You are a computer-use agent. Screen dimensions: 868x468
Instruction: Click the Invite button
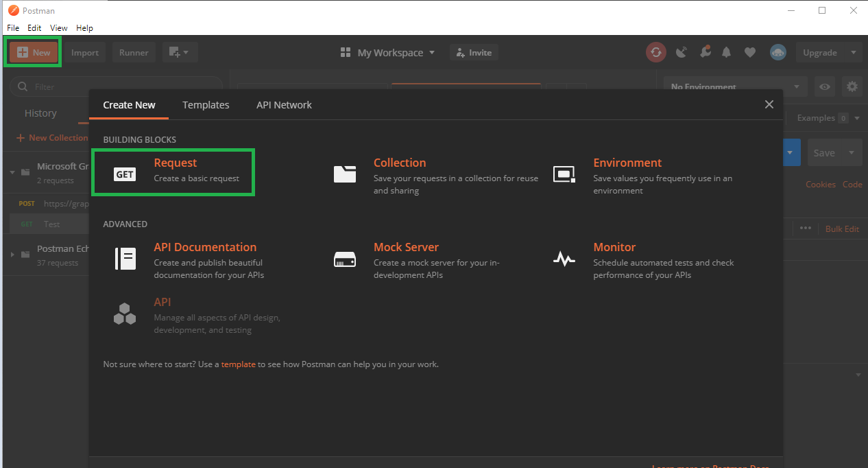coord(474,52)
